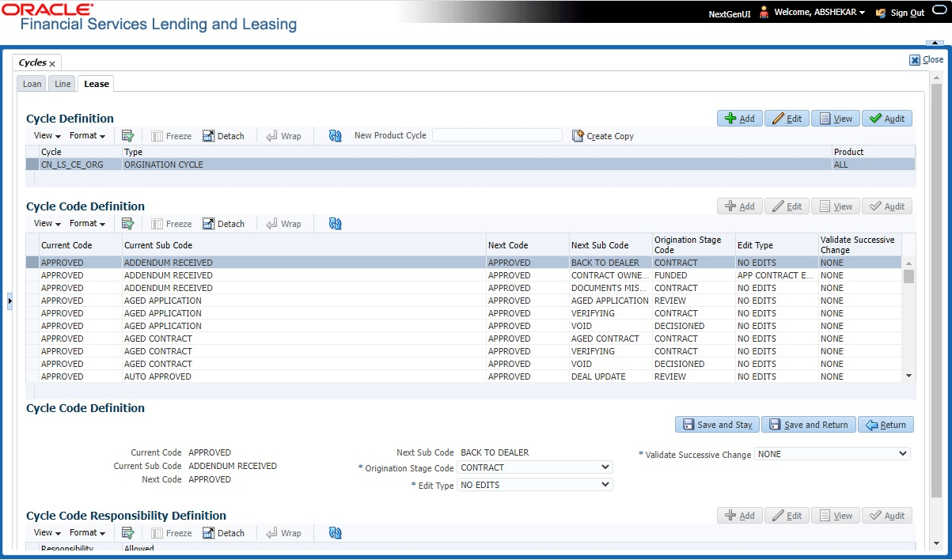Click View button in Cycle Definition section

click(x=836, y=119)
